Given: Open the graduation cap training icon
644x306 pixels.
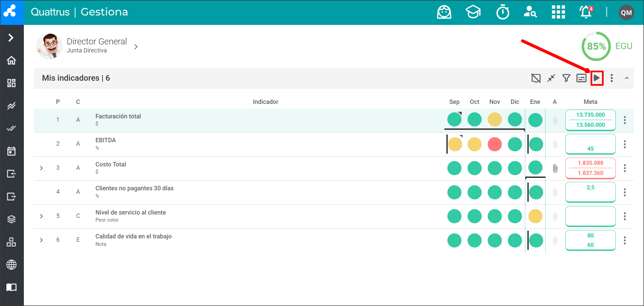Looking at the screenshot, I should coord(473,12).
